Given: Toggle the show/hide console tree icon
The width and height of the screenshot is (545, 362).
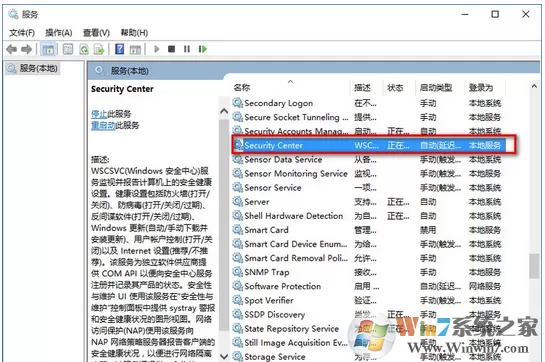Looking at the screenshot, I should pyautogui.click(x=48, y=49).
